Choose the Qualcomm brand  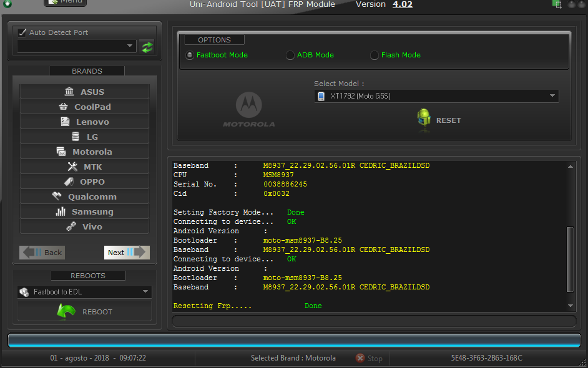84,196
